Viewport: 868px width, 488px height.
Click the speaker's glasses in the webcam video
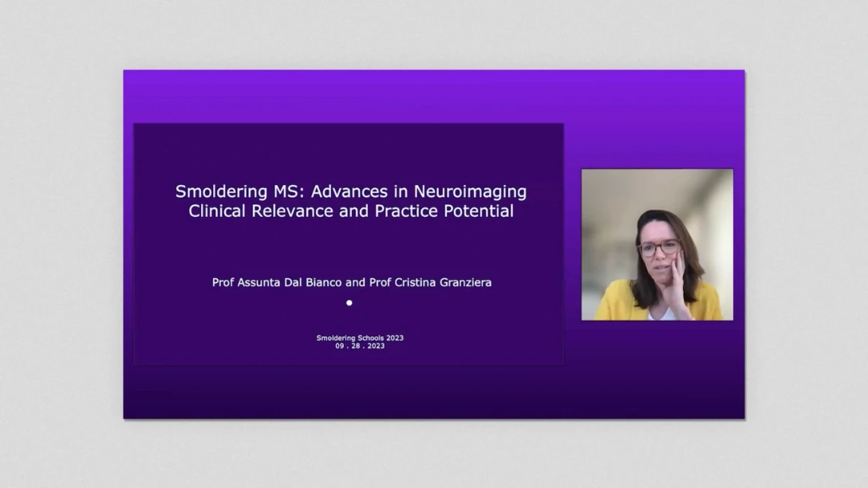pos(658,248)
